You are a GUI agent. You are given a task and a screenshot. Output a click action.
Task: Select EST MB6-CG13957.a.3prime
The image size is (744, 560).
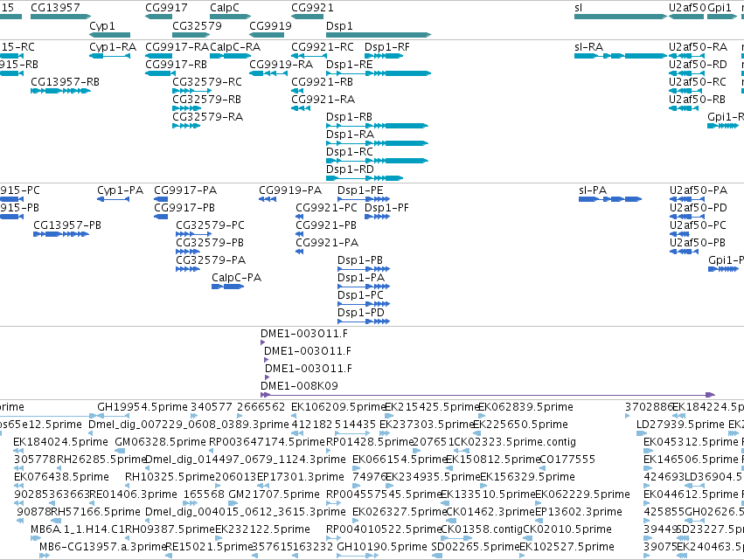point(102,547)
